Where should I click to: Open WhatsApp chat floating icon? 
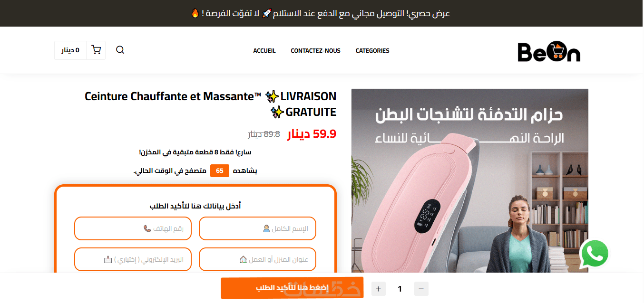pos(595,254)
